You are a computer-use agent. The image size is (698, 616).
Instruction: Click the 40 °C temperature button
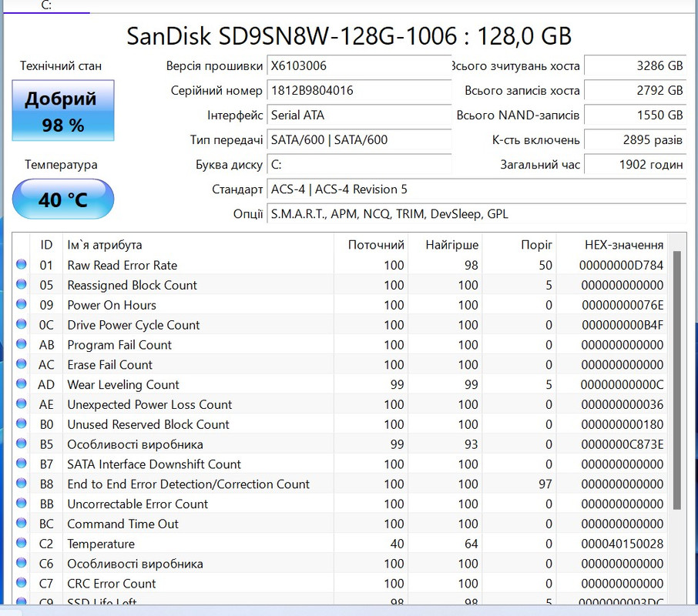point(62,199)
